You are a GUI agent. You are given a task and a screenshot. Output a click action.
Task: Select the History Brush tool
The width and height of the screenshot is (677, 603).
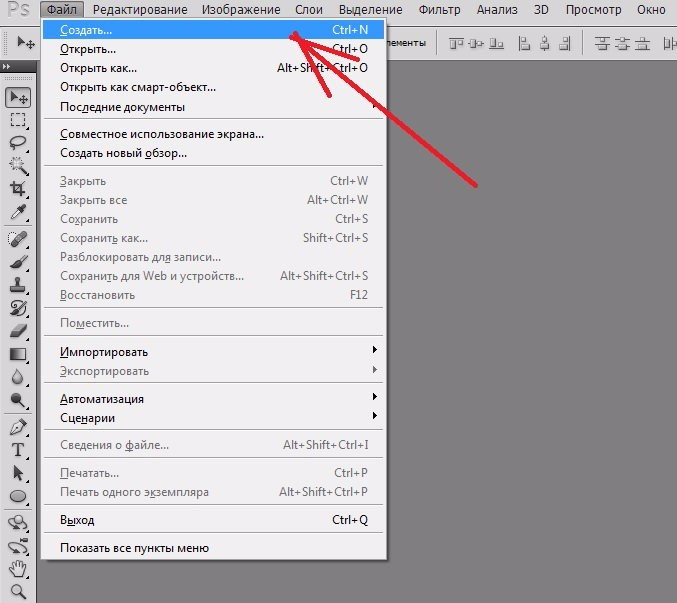pyautogui.click(x=18, y=308)
